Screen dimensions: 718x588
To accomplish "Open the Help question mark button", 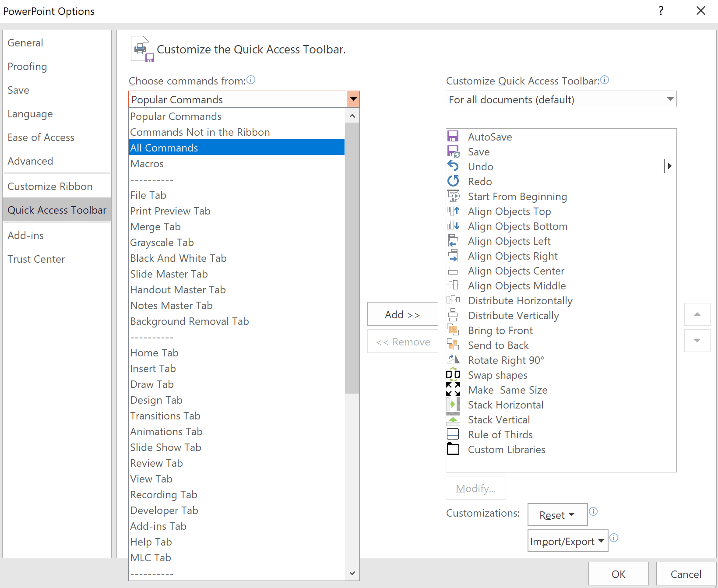I will (x=661, y=11).
